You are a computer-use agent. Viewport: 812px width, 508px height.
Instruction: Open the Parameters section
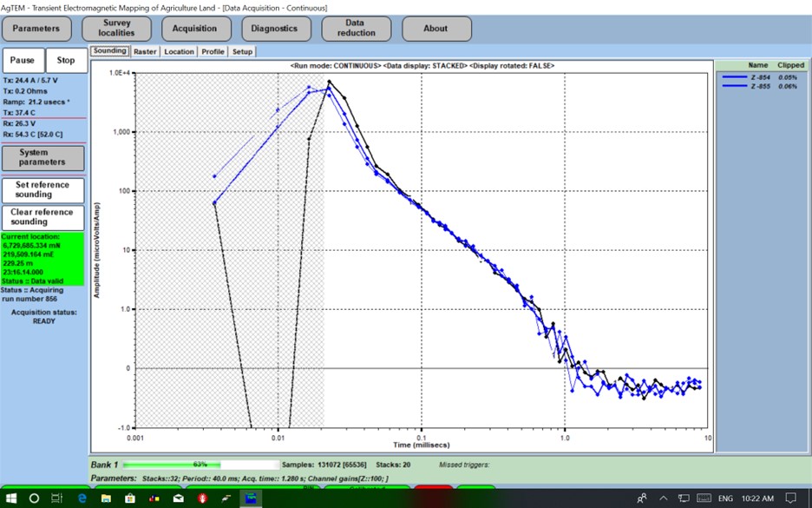[36, 29]
